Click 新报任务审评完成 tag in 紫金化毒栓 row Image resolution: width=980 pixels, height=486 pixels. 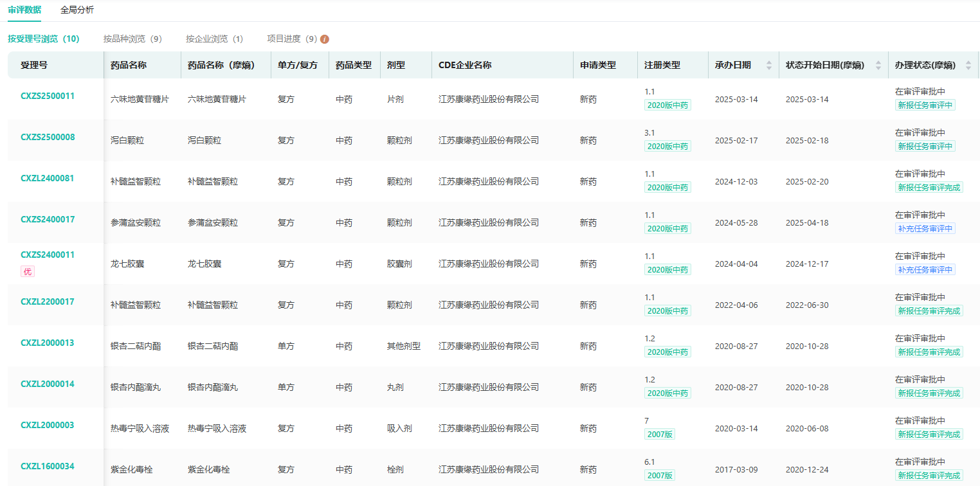click(x=929, y=476)
